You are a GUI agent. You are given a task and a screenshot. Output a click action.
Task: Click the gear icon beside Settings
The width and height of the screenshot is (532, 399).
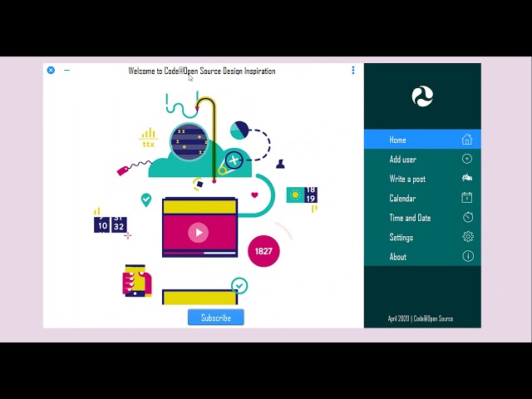[x=468, y=236]
